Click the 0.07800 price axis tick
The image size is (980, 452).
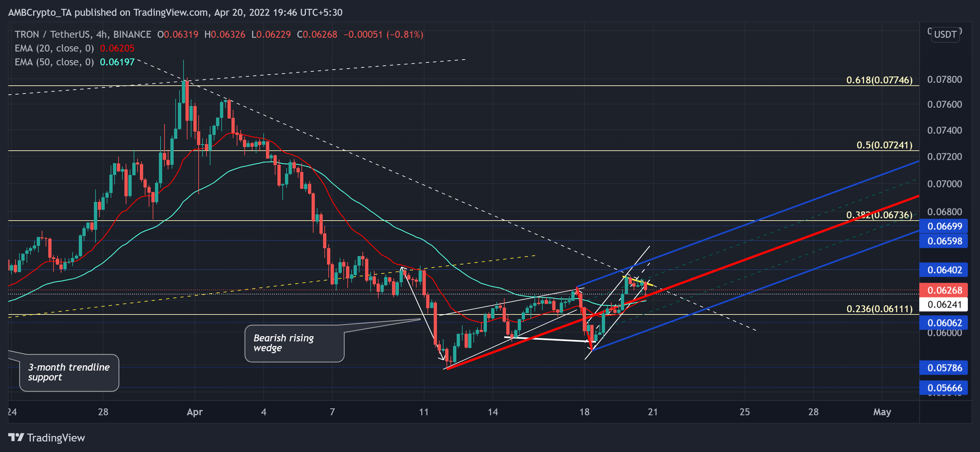pyautogui.click(x=944, y=79)
